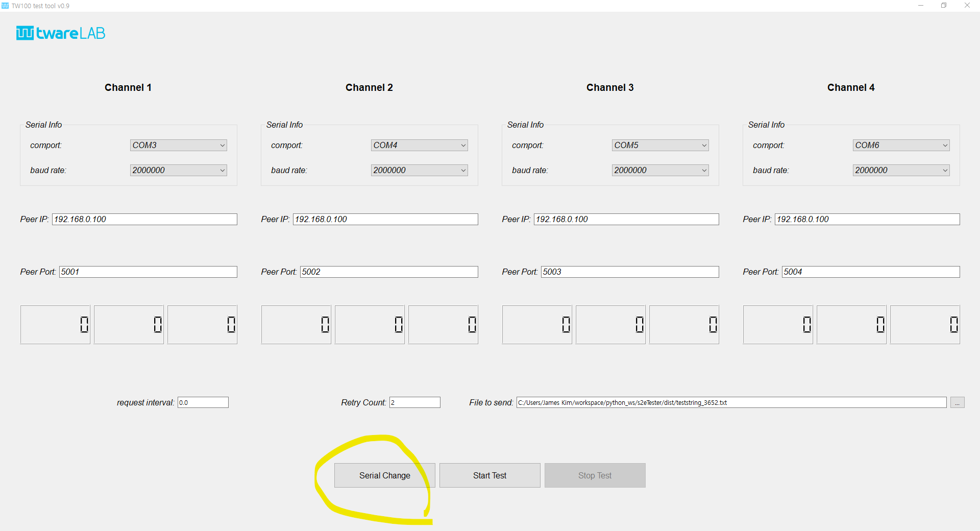Click Channel 2 Peer IP field
Viewport: 980px width, 531px height.
click(x=385, y=219)
